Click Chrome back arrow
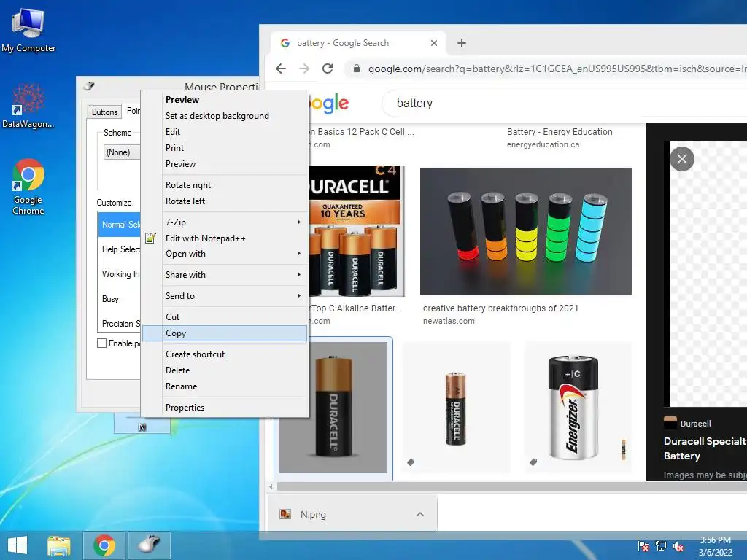 pyautogui.click(x=281, y=69)
